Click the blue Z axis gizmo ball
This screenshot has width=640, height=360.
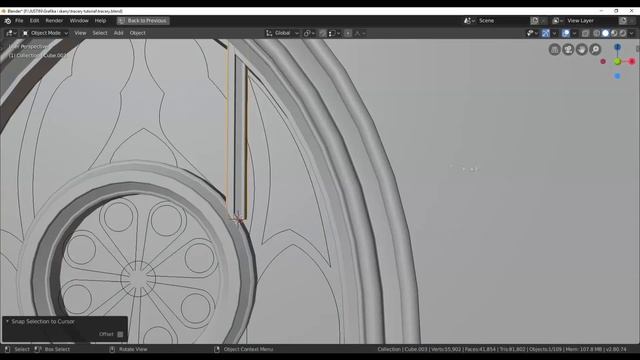coord(618,47)
